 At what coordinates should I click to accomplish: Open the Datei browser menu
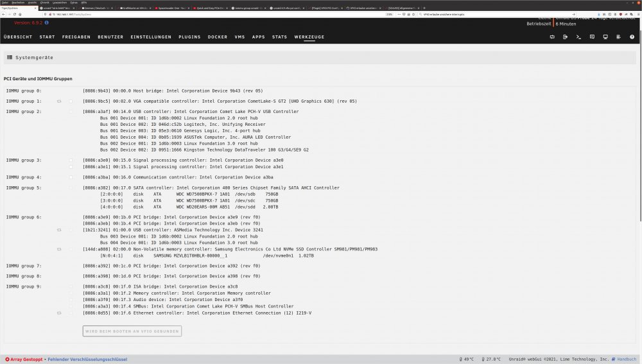(5, 3)
